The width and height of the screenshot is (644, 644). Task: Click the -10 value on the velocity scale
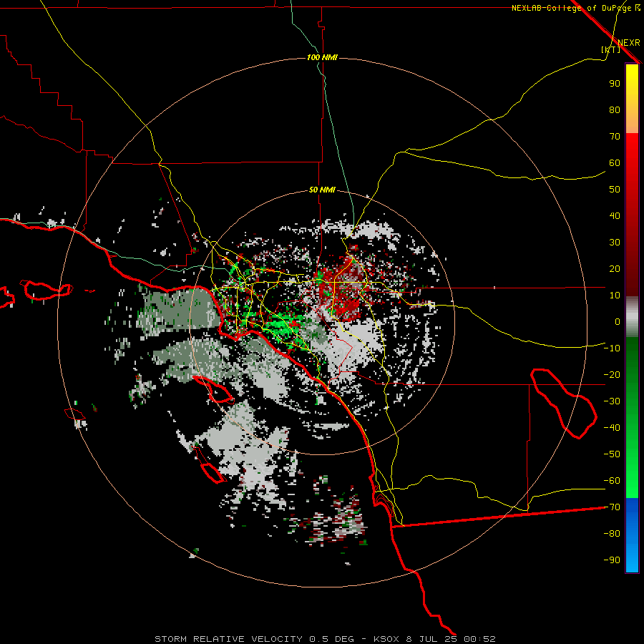612,348
